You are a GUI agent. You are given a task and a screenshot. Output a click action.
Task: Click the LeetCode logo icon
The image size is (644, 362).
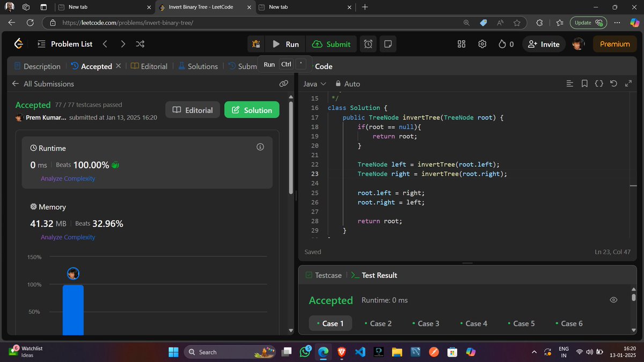click(x=18, y=44)
